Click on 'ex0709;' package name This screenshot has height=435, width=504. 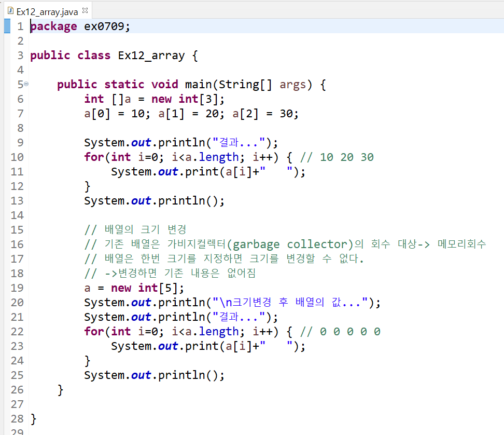pos(107,26)
